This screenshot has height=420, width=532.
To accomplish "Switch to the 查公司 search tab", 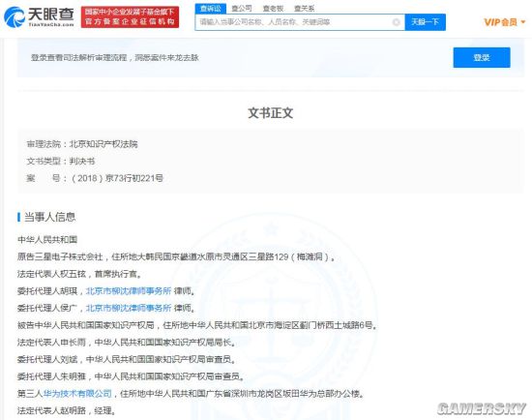I will point(242,9).
